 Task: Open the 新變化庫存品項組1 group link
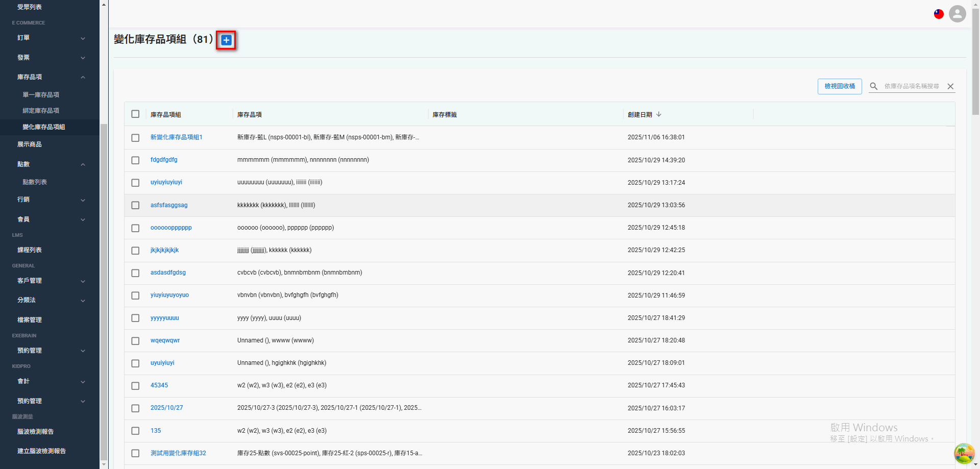(x=177, y=137)
